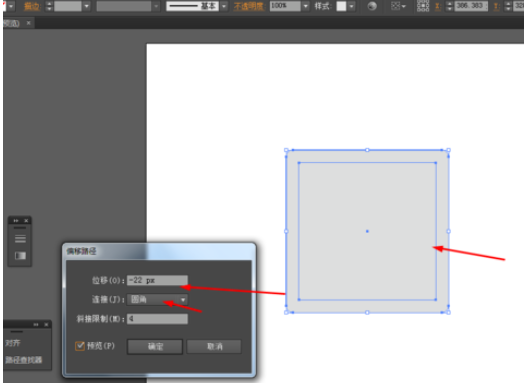Open the 路径查找器 pathfinder panel

(x=24, y=360)
